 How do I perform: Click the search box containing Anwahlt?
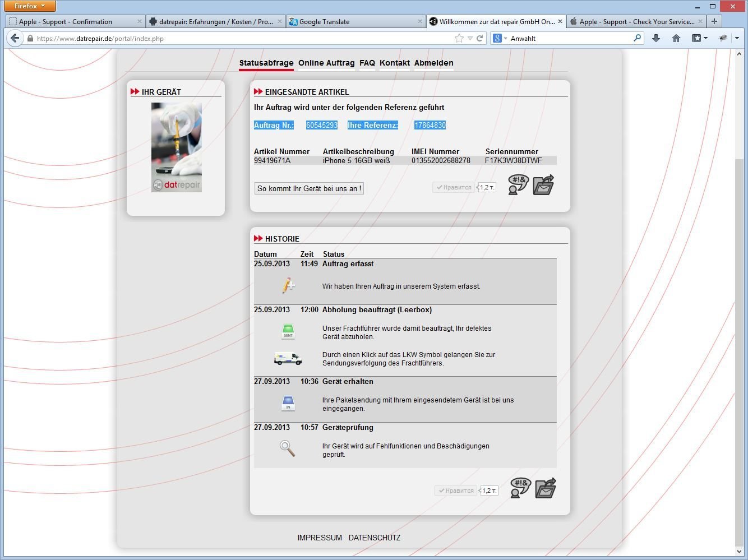pos(569,39)
